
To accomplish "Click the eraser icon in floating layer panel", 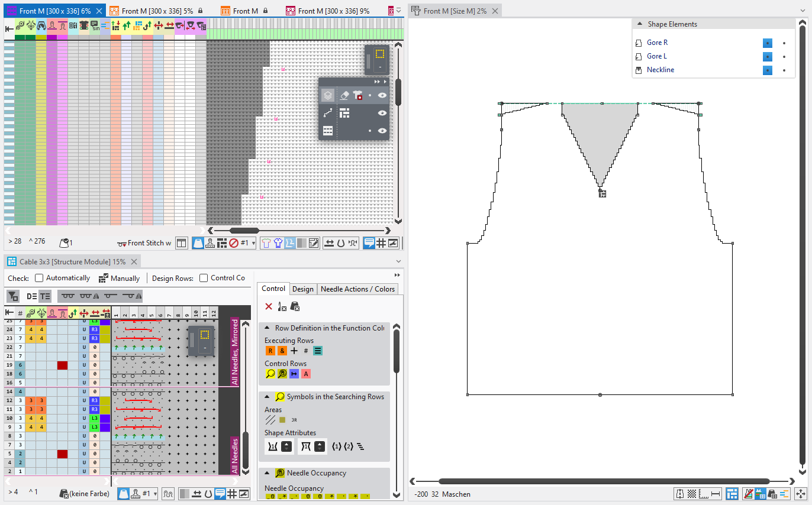I will point(344,95).
